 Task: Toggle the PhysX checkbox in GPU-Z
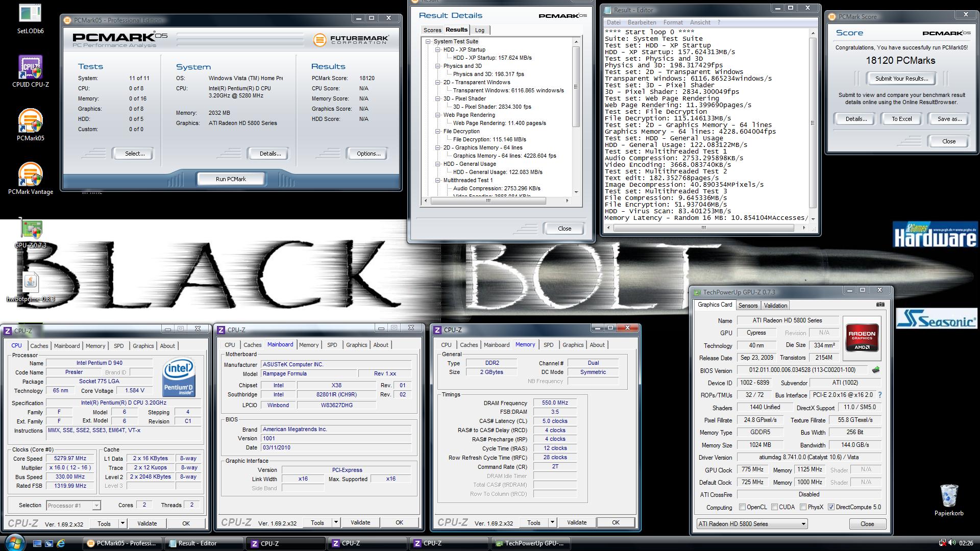(x=803, y=507)
